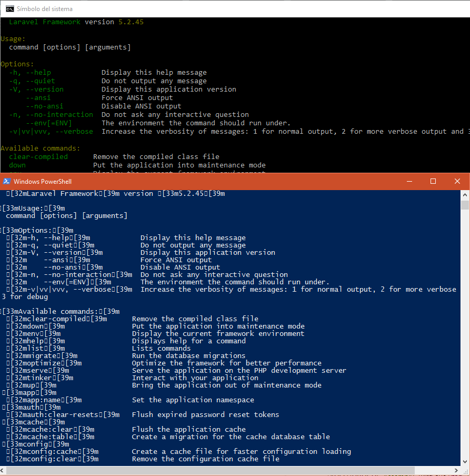Click the Command Prompt window icon

pyautogui.click(x=9, y=9)
